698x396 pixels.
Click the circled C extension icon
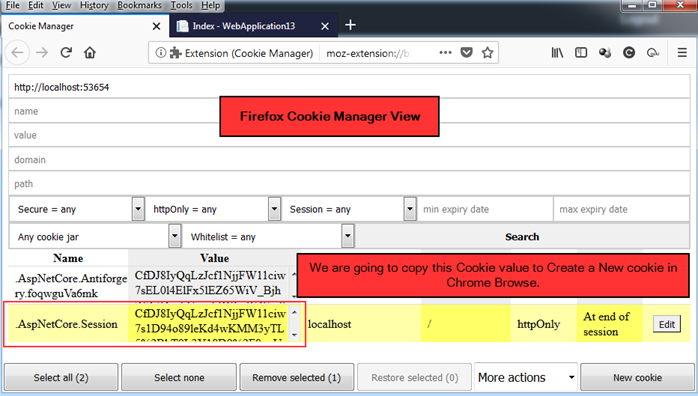pos(629,53)
